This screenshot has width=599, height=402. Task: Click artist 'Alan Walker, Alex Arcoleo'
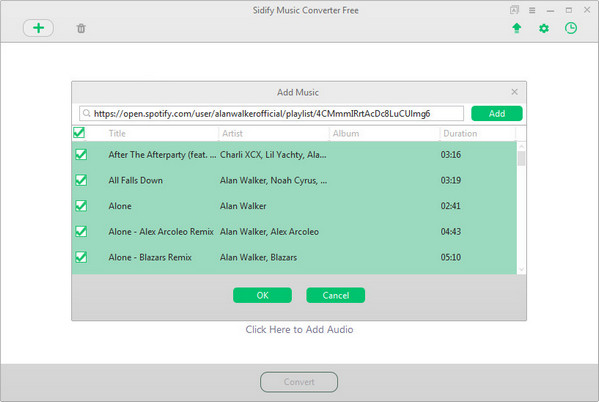point(269,232)
